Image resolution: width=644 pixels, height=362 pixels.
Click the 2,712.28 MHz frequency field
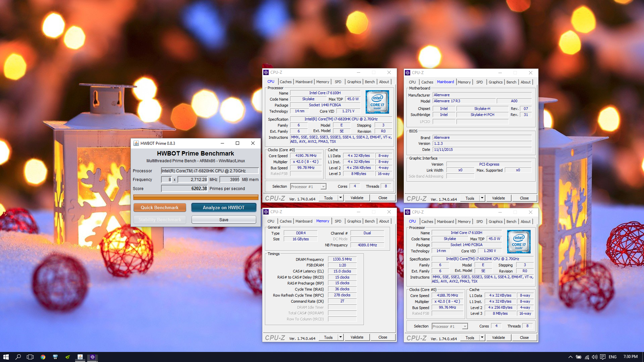(193, 180)
